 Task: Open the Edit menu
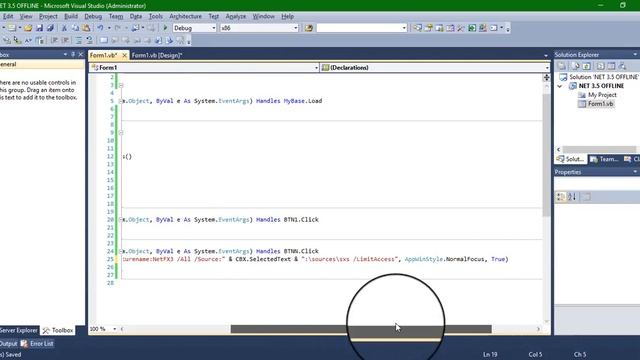(8, 16)
